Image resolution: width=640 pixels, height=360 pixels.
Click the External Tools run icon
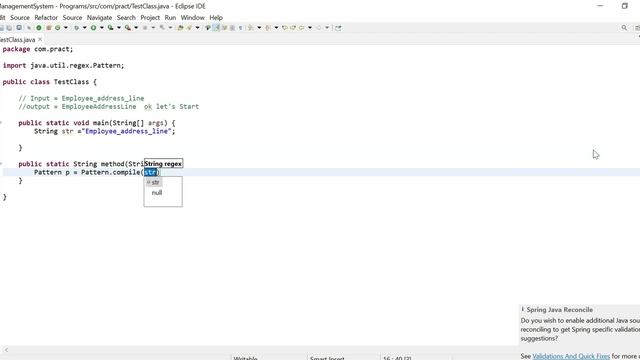pyautogui.click(x=128, y=28)
